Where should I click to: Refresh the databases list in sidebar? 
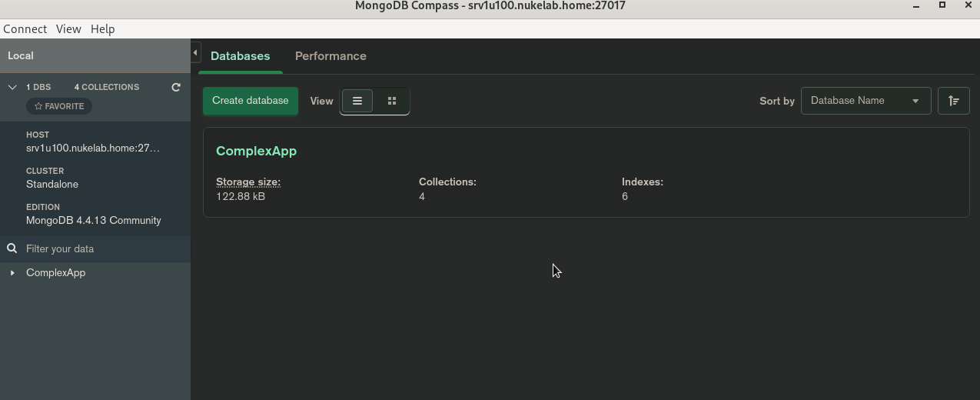point(176,87)
